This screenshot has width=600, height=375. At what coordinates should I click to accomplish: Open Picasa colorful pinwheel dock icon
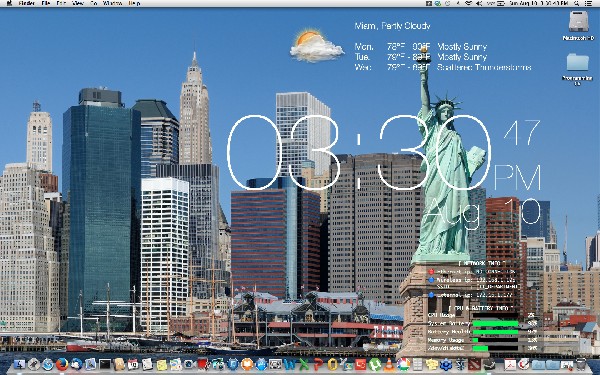(403, 364)
